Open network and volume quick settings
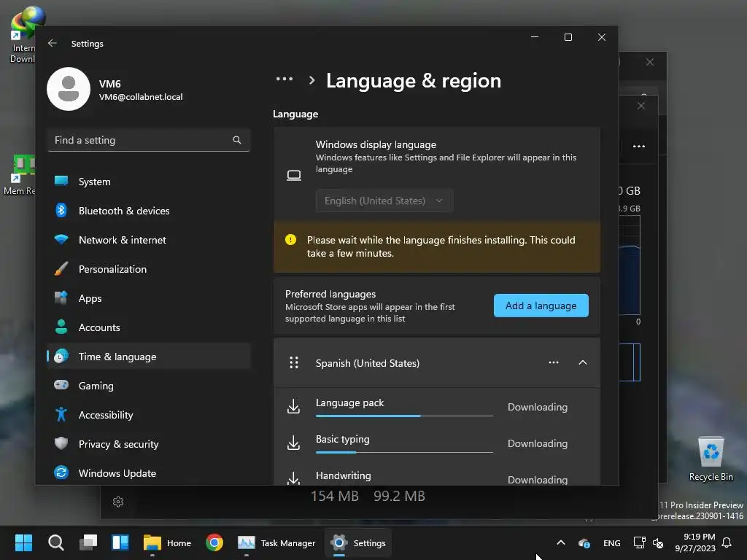Screen dimensions: 747x560 (649, 542)
